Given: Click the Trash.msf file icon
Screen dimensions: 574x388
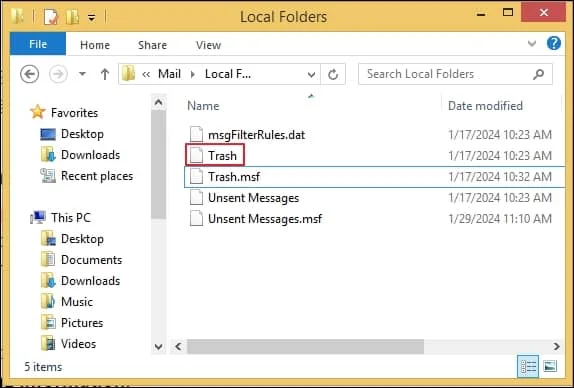Looking at the screenshot, I should (x=196, y=176).
